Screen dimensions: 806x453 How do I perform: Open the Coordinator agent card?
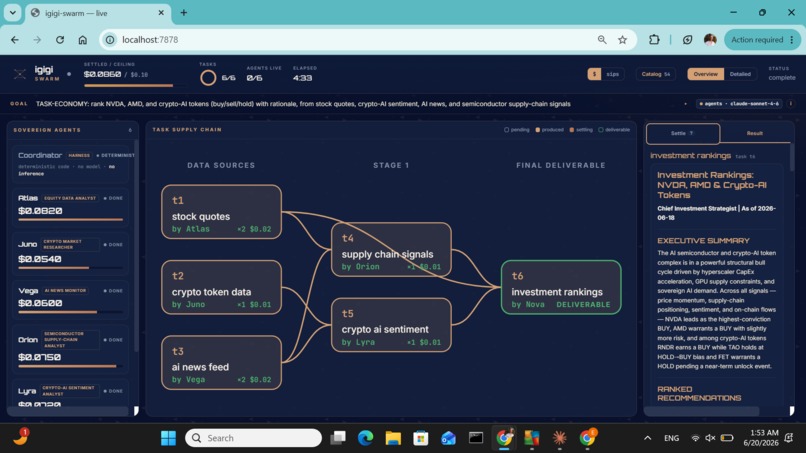[x=70, y=164]
